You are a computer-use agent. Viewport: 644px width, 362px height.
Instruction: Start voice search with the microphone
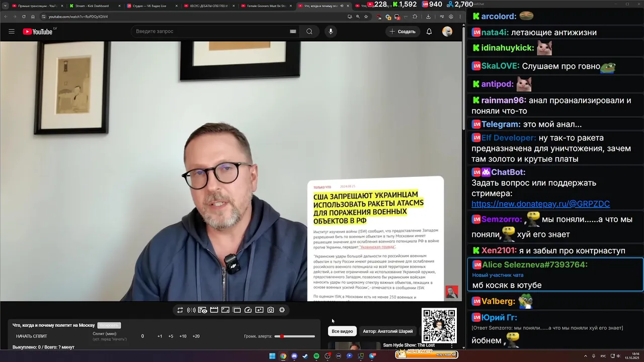click(x=331, y=31)
